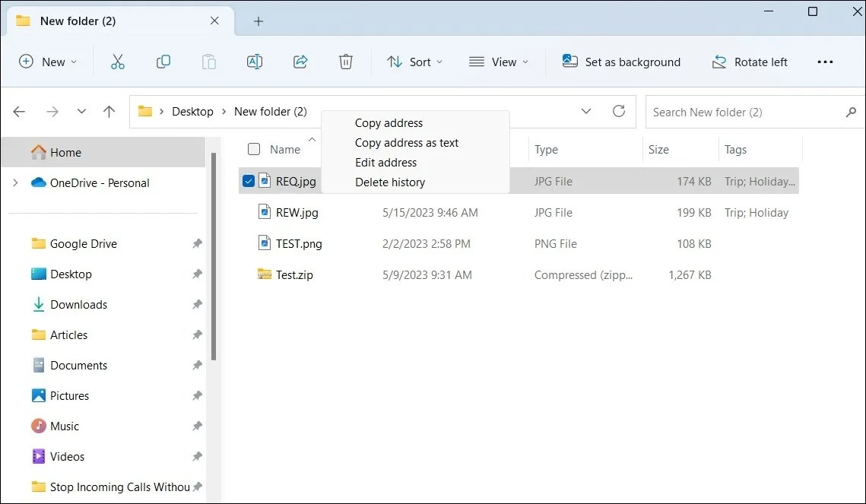Select Copy address from the menu
The width and height of the screenshot is (866, 504).
[388, 122]
